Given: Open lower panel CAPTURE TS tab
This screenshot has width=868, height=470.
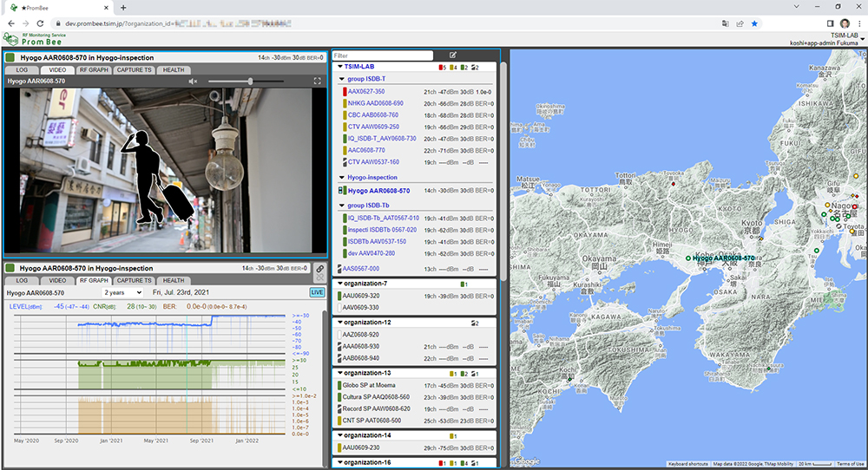Looking at the screenshot, I should (x=134, y=281).
